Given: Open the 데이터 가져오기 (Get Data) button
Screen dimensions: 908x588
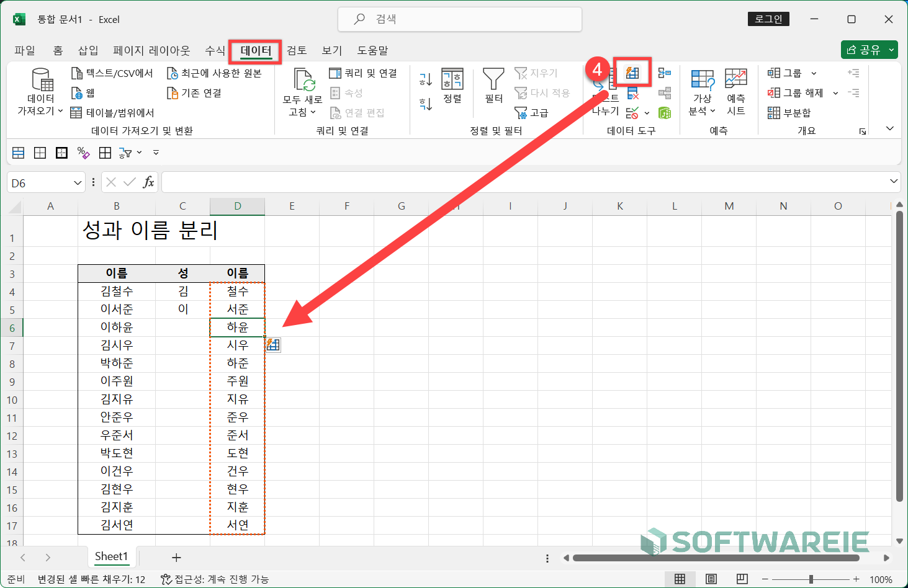Looking at the screenshot, I should pyautogui.click(x=41, y=92).
